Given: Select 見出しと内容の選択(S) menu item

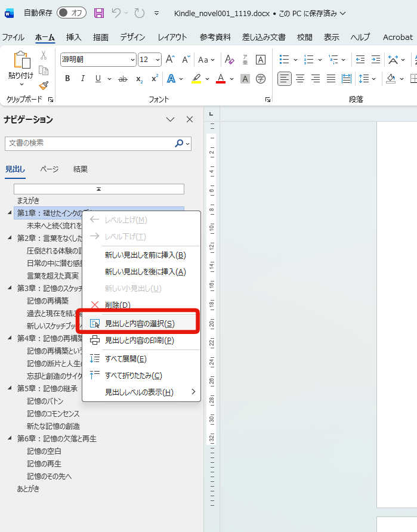Looking at the screenshot, I should click(x=141, y=324).
